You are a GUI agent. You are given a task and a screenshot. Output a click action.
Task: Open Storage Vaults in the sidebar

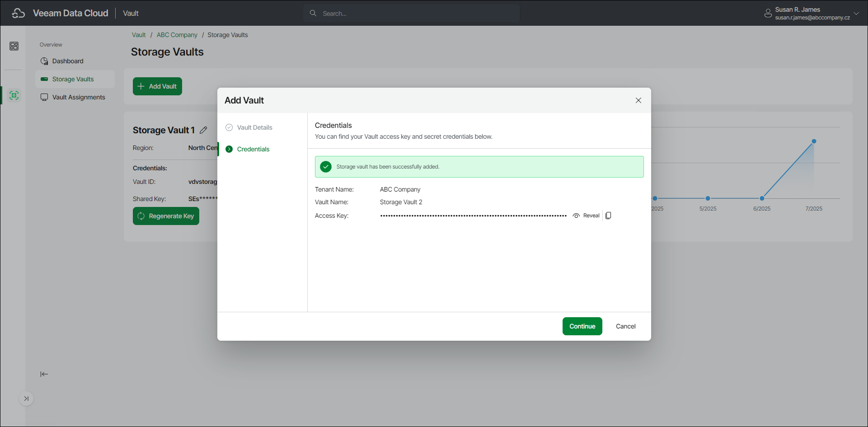point(75,79)
